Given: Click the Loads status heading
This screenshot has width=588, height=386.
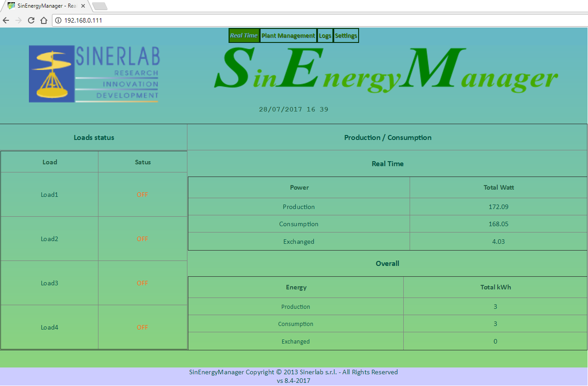Looking at the screenshot, I should click(x=94, y=138).
